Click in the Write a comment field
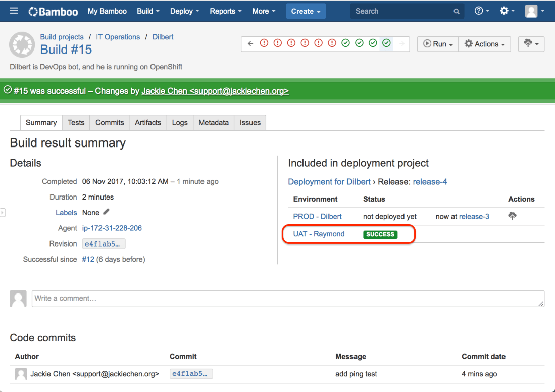 pyautogui.click(x=288, y=299)
